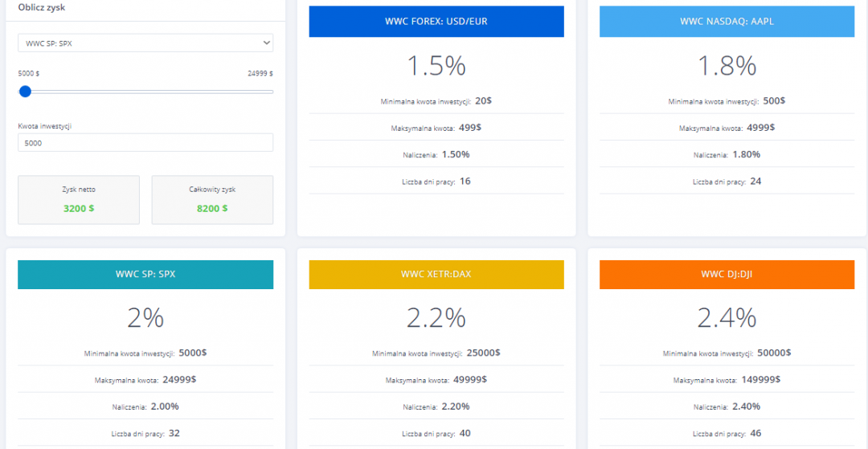
Task: Click the large 2.2% rate text
Action: pyautogui.click(x=436, y=318)
